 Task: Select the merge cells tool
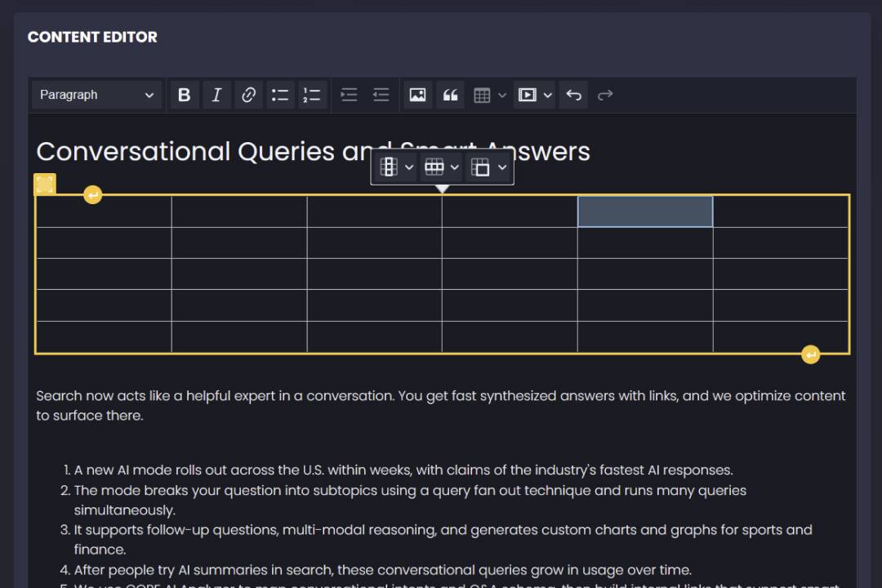[x=482, y=167]
